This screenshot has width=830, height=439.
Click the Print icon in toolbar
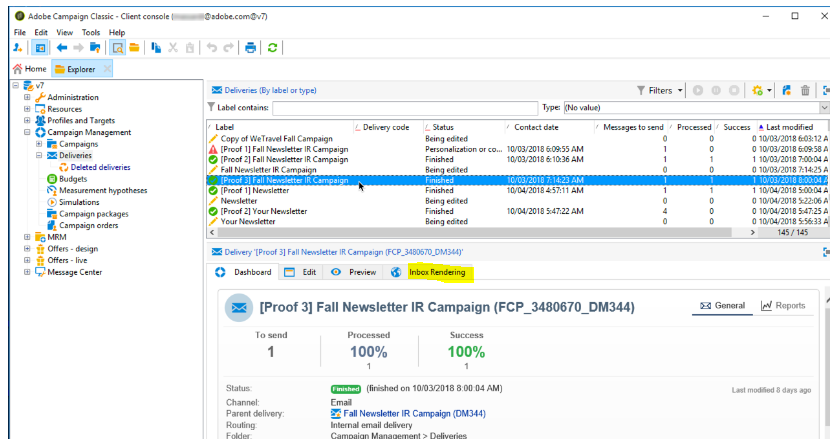[250, 47]
